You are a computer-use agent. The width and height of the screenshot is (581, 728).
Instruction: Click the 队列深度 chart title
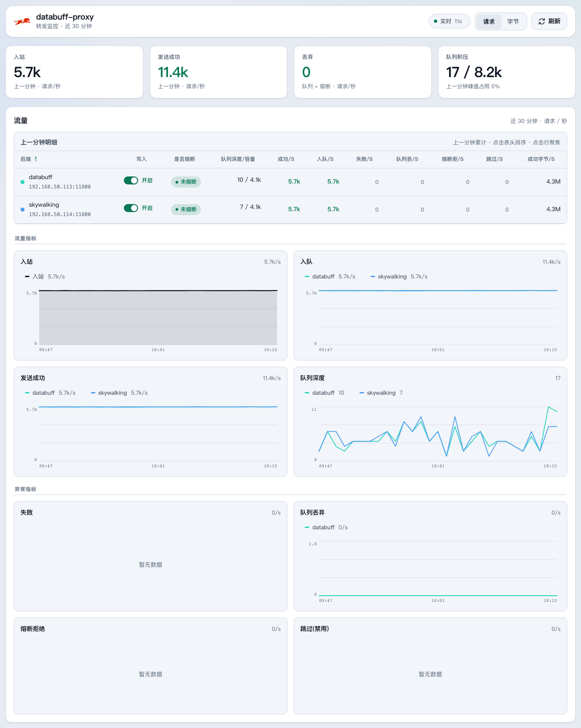[x=312, y=378]
